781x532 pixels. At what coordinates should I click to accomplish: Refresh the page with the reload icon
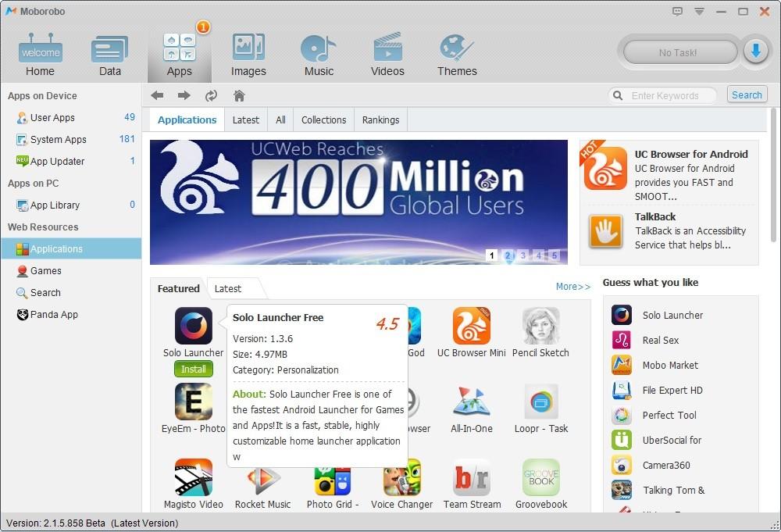(x=211, y=95)
